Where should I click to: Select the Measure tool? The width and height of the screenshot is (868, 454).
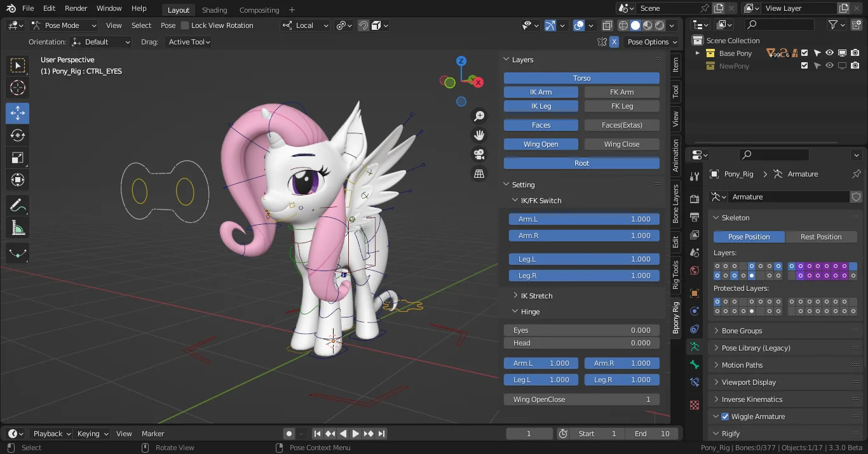coord(17,227)
